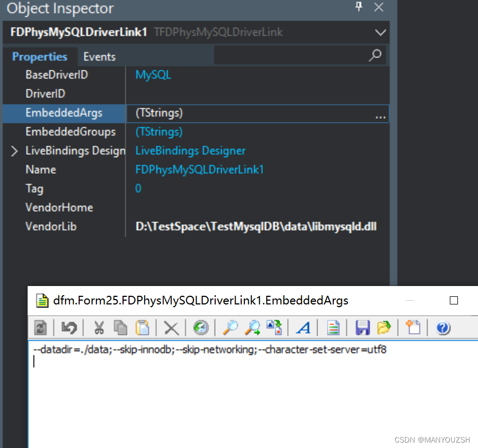
Task: Select the BaseDriverID property row
Action: click(x=196, y=75)
